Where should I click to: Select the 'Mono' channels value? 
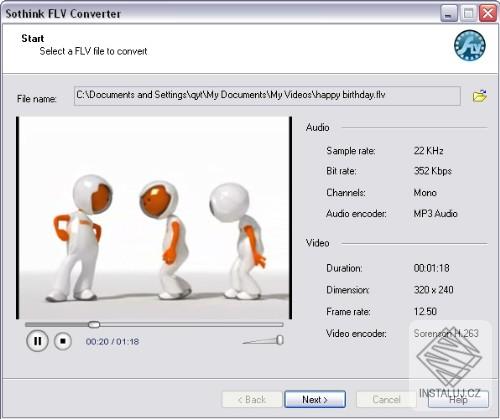tap(425, 192)
